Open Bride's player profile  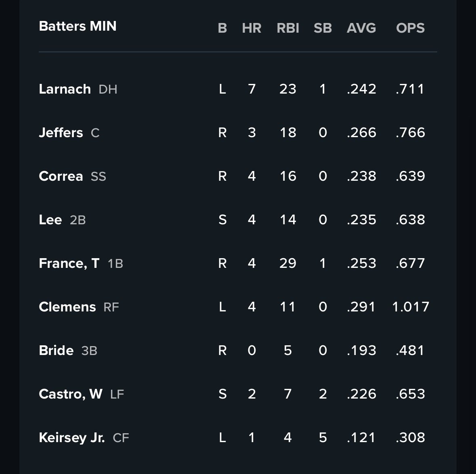click(56, 350)
